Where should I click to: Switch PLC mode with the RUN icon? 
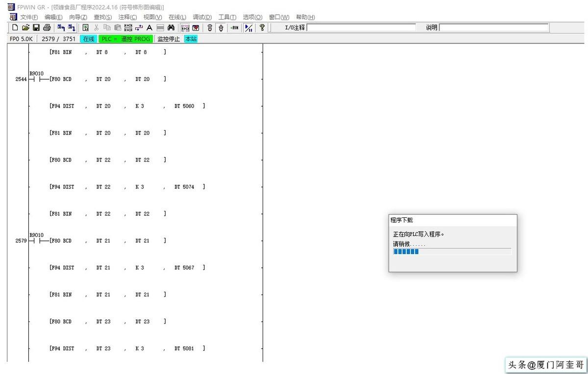pyautogui.click(x=235, y=28)
